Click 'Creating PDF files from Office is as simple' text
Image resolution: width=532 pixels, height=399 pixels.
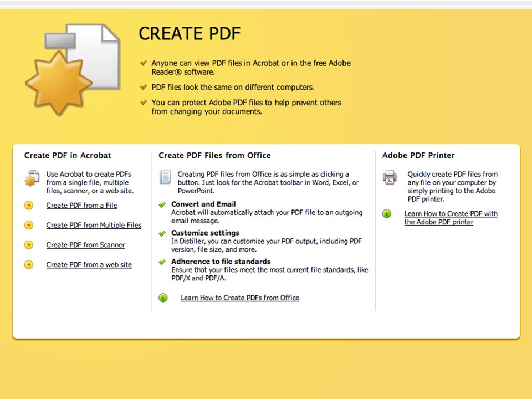click(268, 182)
